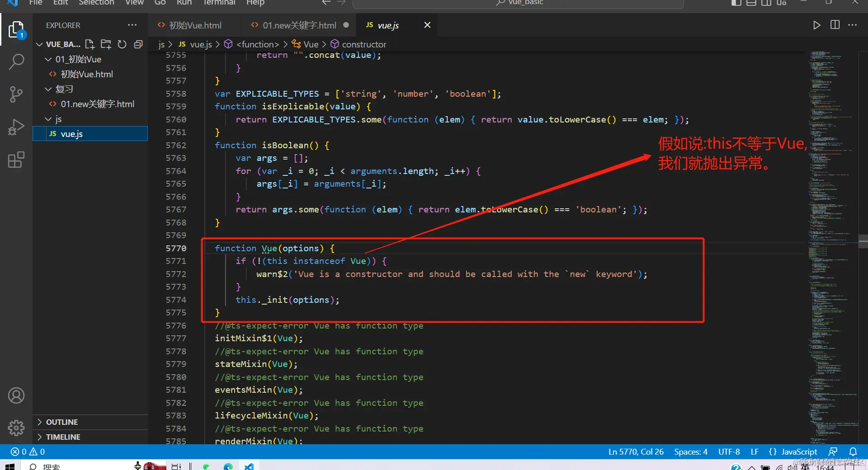
Task: Toggle the secondary side bar layout
Action: [x=766, y=3]
